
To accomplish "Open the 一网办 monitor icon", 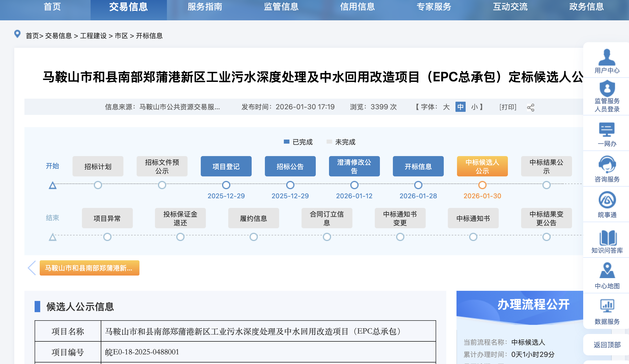I will pos(607,132).
